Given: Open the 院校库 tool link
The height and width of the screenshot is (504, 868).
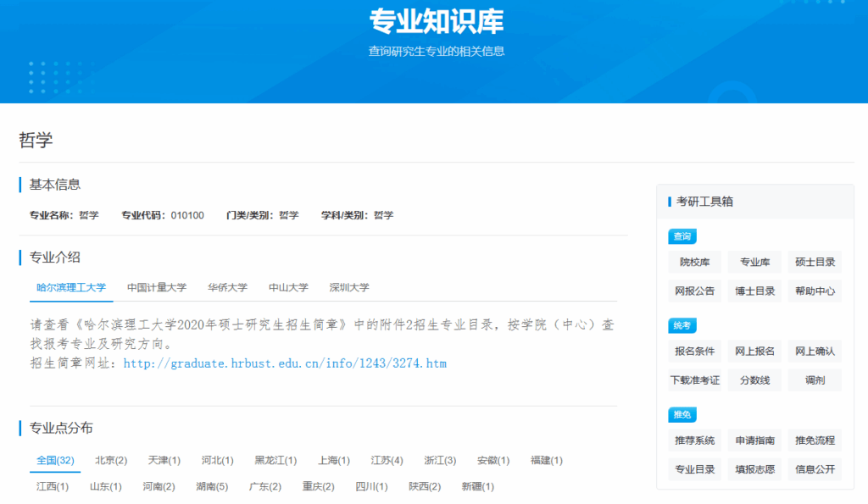Looking at the screenshot, I should coord(694,262).
